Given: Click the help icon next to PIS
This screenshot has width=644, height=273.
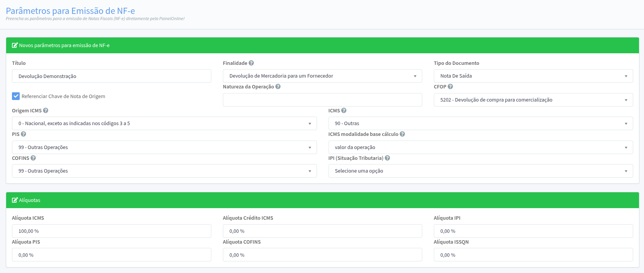Looking at the screenshot, I should (24, 134).
